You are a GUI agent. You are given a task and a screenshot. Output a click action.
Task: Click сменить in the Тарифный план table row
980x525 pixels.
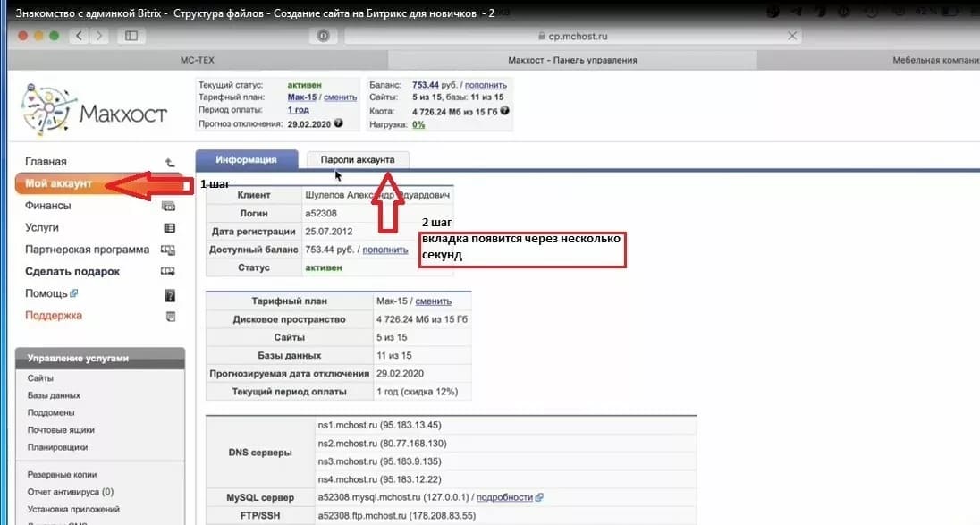433,301
